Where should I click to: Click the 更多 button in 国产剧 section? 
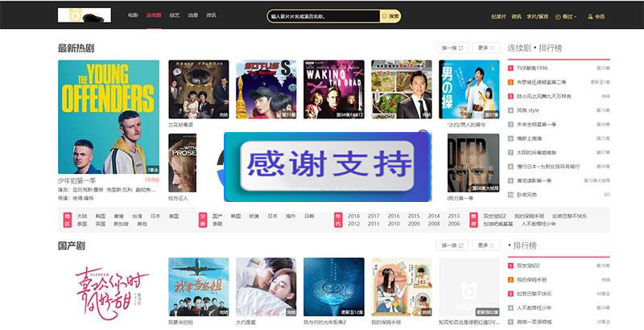pyautogui.click(x=486, y=245)
